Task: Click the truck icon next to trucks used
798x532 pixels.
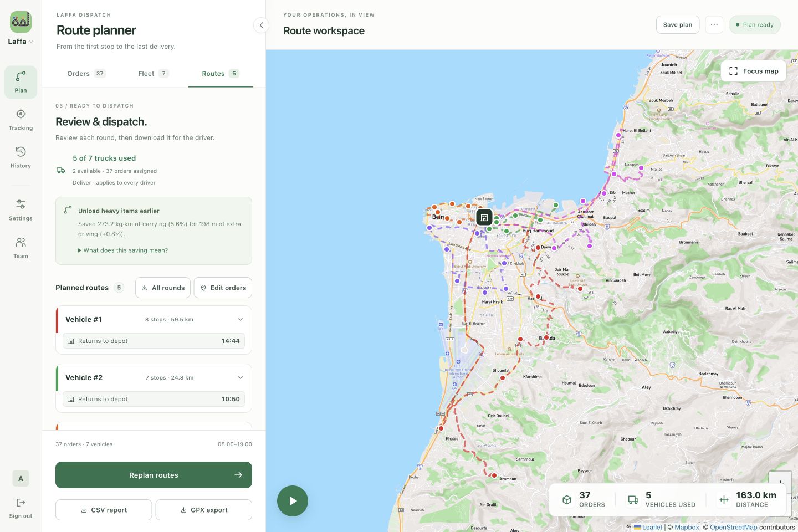Action: click(61, 170)
